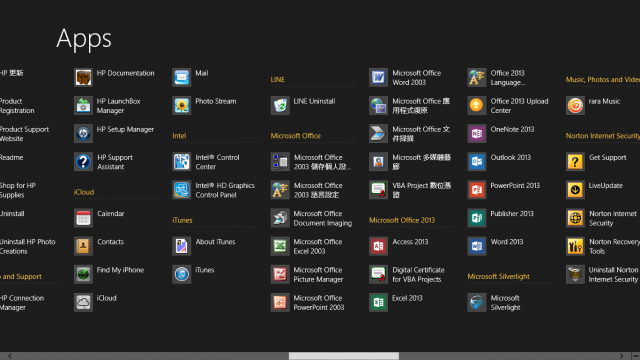Open Microsoft Office 2003 language settings icon
Image resolution: width=640 pixels, height=360 pixels.
click(280, 190)
